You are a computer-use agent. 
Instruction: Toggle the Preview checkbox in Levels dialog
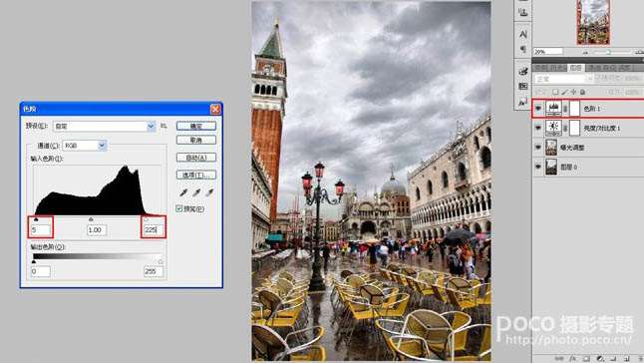click(x=179, y=208)
